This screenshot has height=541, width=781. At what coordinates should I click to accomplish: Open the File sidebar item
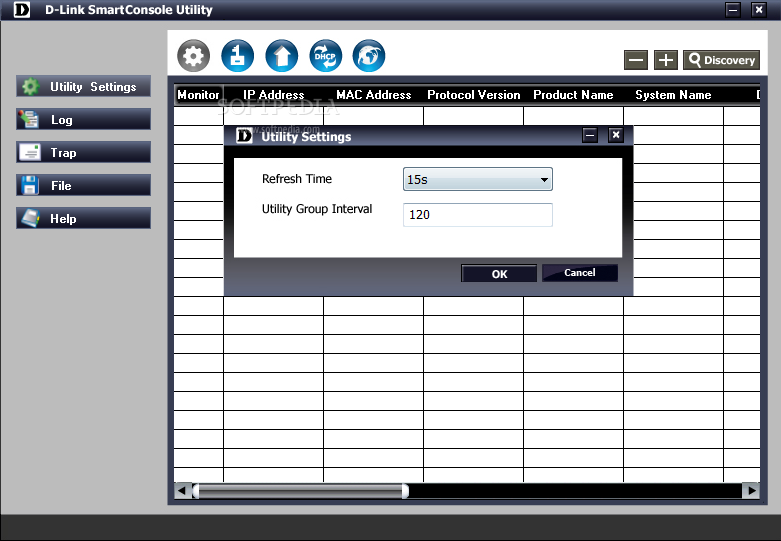pos(83,185)
